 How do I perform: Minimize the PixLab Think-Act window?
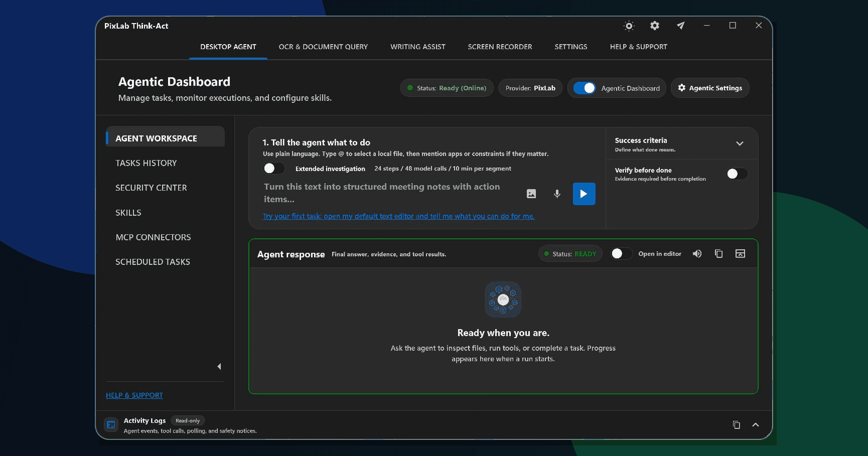tap(706, 26)
